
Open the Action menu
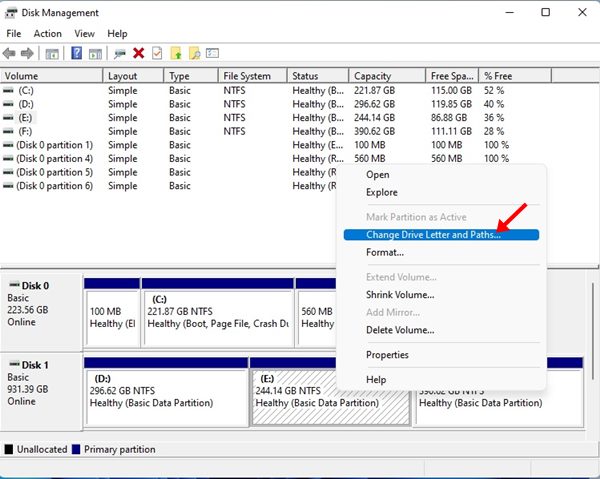[47, 33]
